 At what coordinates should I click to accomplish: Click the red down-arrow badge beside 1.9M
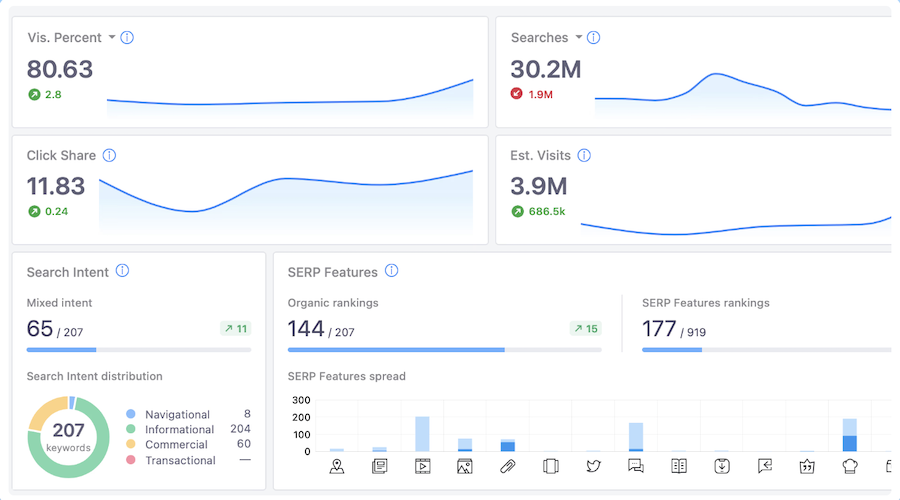click(x=517, y=93)
